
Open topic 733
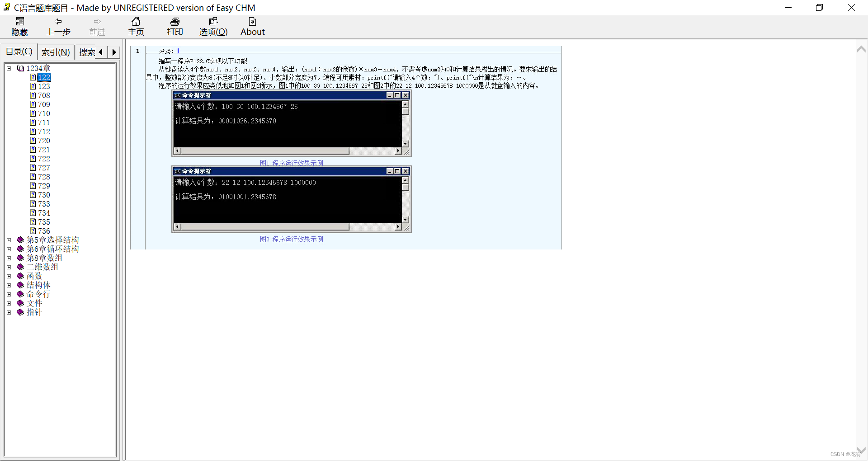coord(44,204)
